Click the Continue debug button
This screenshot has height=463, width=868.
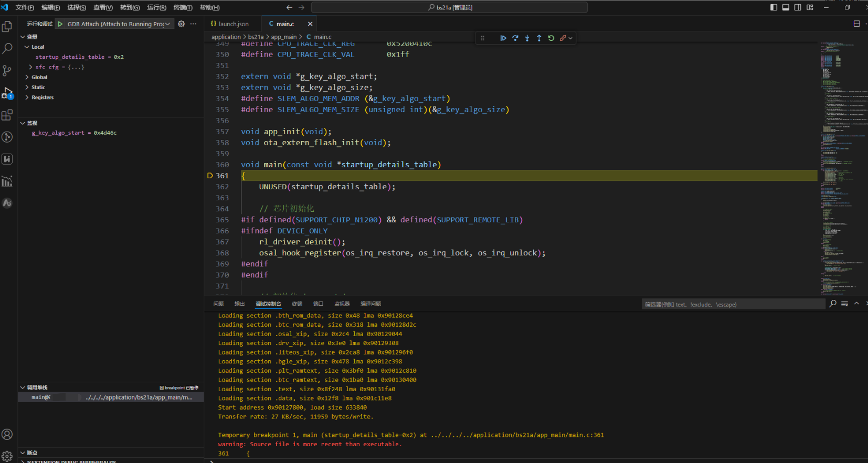coord(503,38)
